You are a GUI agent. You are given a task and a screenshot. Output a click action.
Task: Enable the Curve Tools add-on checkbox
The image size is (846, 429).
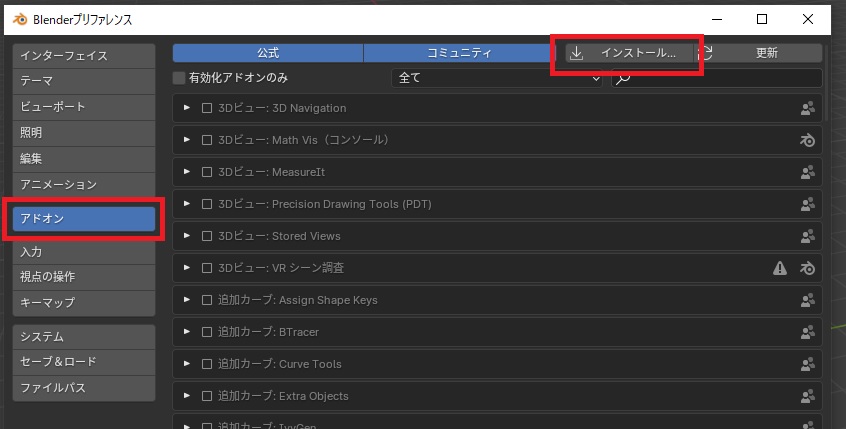[x=207, y=364]
